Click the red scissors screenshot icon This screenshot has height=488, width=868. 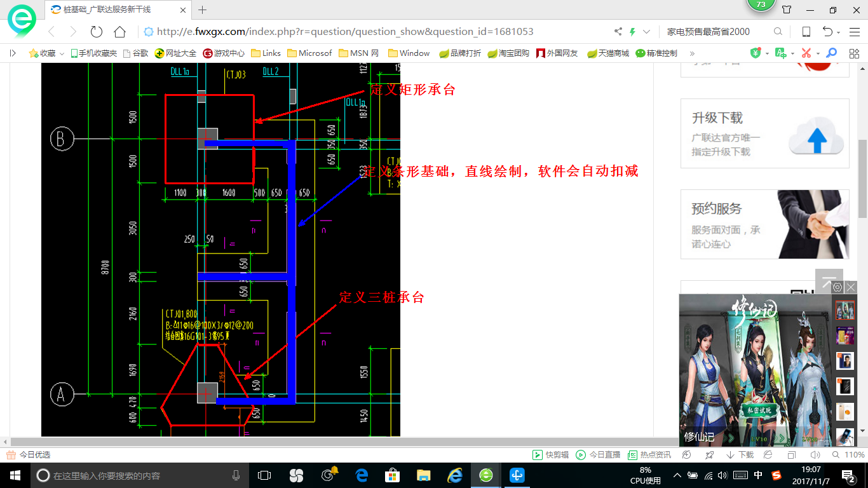806,53
